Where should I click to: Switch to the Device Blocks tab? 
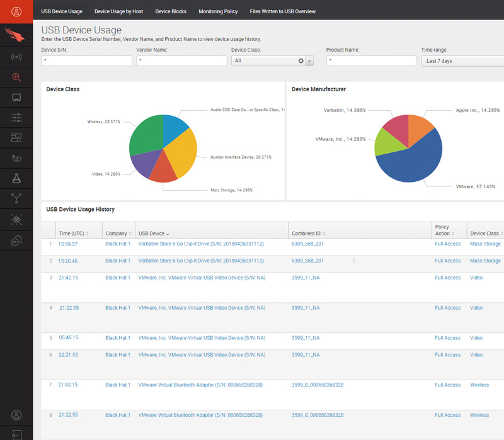171,11
